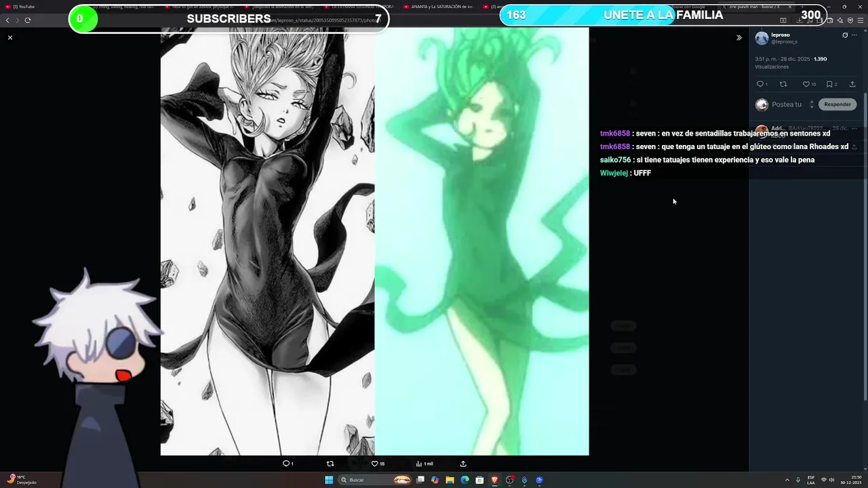Viewport: 868px width, 488px height.
Task: Click the Grok explain icon beside leproso
Action: 845,35
